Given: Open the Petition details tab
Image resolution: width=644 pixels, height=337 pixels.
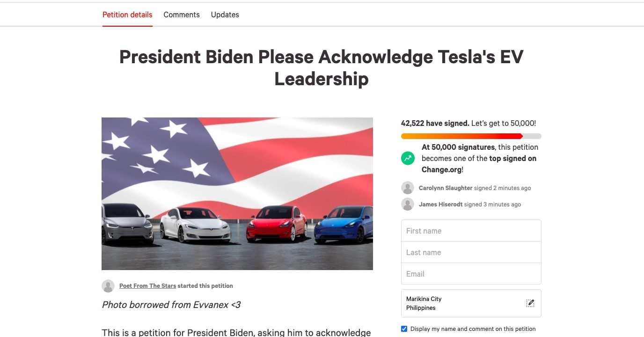Looking at the screenshot, I should pos(127,15).
